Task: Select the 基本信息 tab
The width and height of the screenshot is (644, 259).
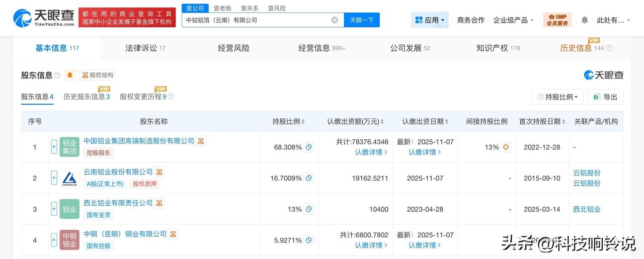Action: point(57,48)
